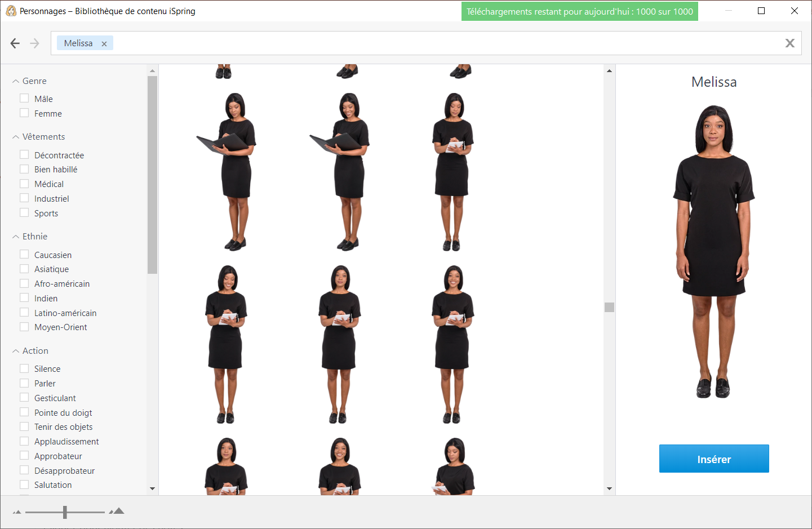
Task: Click the forward navigation arrow
Action: point(35,43)
